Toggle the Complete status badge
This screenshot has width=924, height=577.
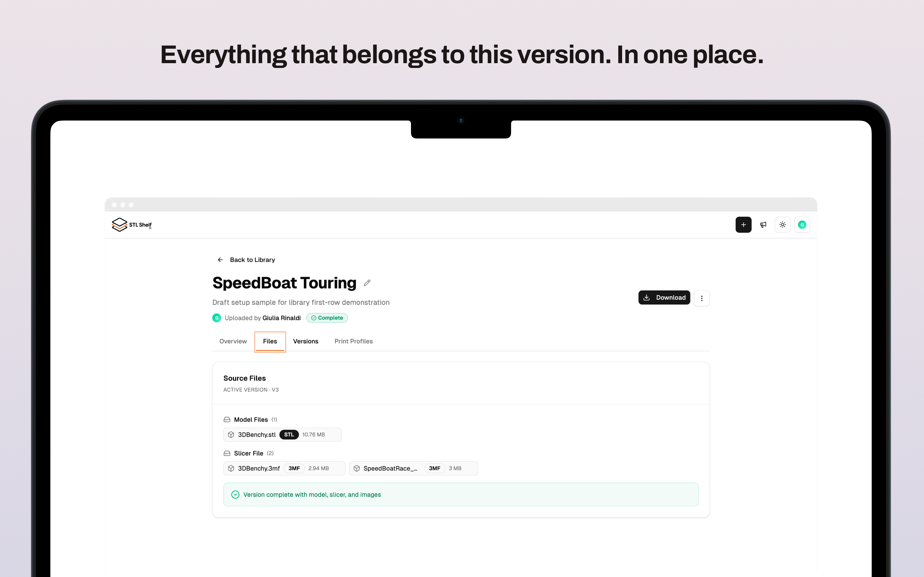point(327,318)
